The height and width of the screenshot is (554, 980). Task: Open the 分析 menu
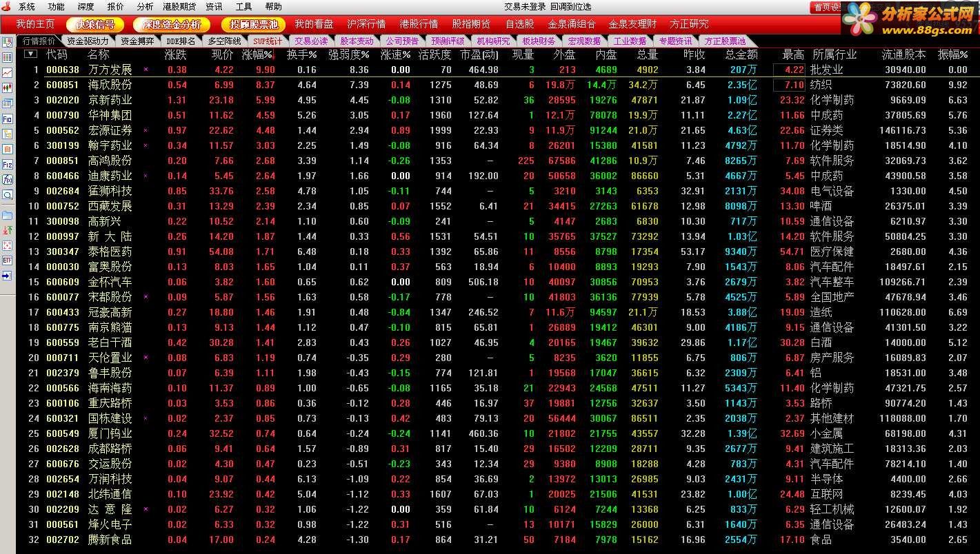(x=145, y=7)
